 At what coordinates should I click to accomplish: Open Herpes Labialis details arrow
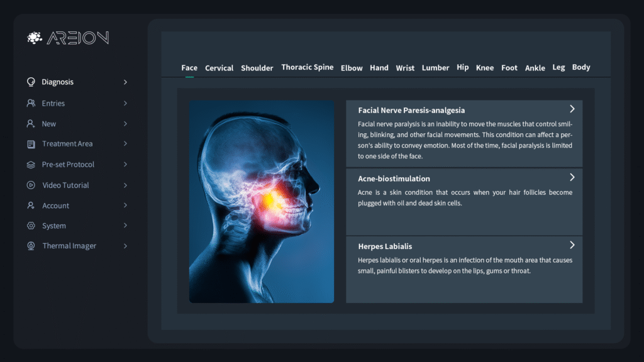(572, 245)
